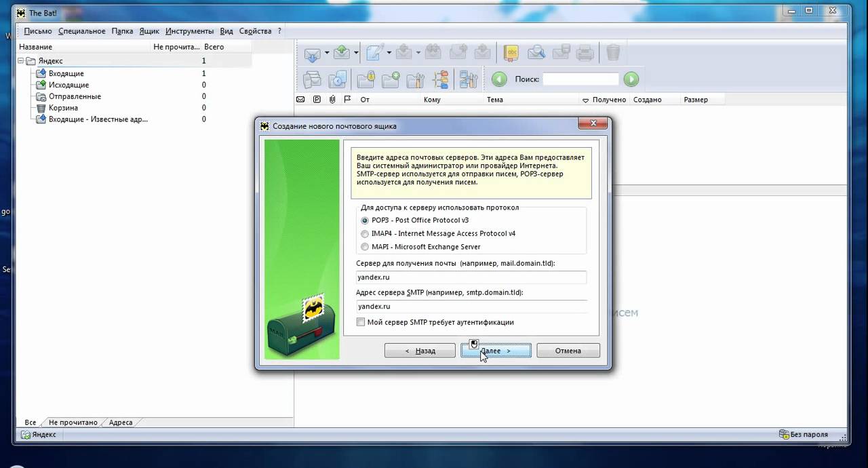Viewport: 868px width, 468px height.
Task: Click the Reply to all toolbar icon
Action: (x=433, y=53)
